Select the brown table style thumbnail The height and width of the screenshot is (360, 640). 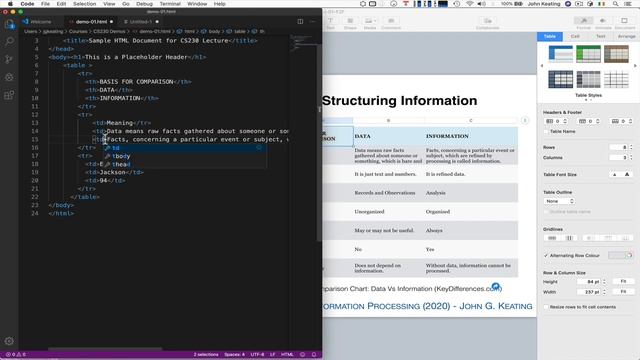pyautogui.click(x=616, y=54)
